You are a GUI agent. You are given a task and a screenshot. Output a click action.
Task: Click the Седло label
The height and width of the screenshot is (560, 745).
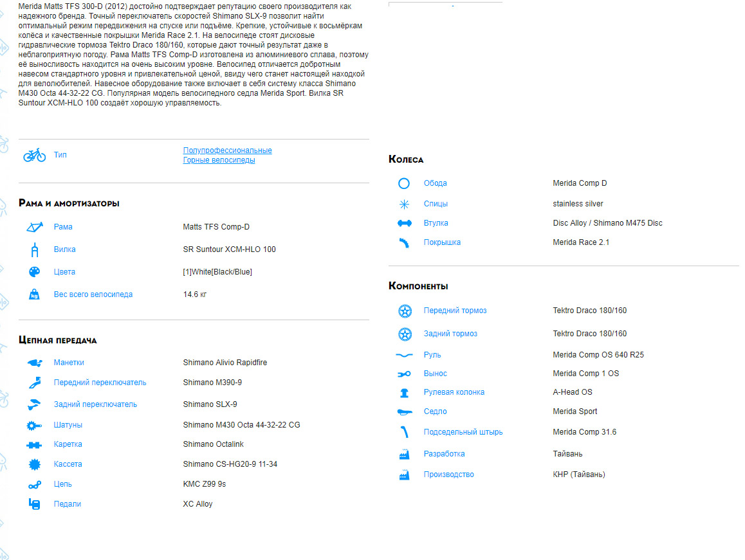pyautogui.click(x=435, y=411)
